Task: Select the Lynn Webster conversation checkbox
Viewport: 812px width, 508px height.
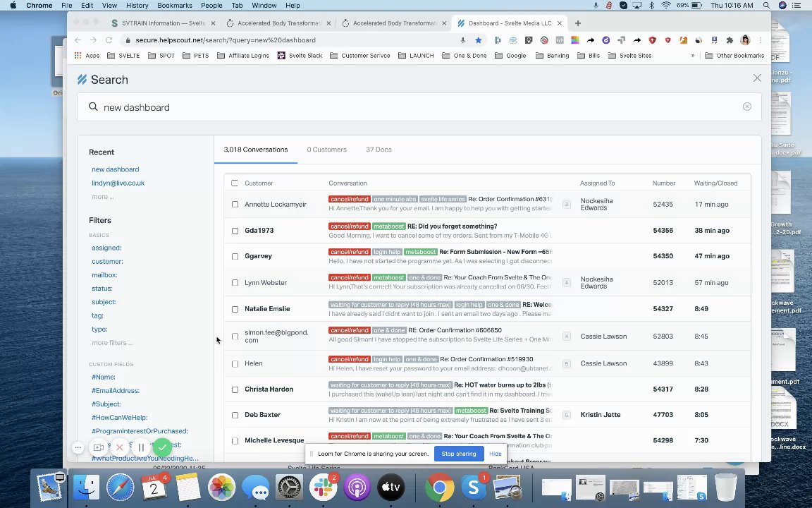Action: click(235, 282)
